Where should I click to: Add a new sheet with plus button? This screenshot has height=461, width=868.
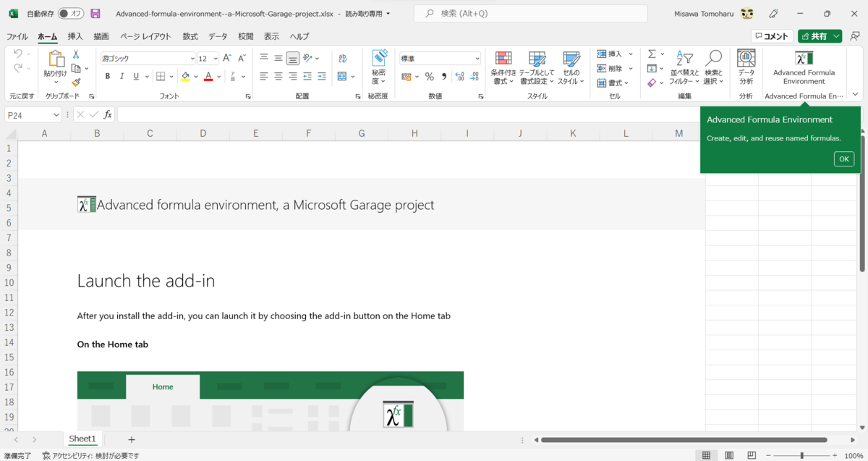pyautogui.click(x=131, y=439)
